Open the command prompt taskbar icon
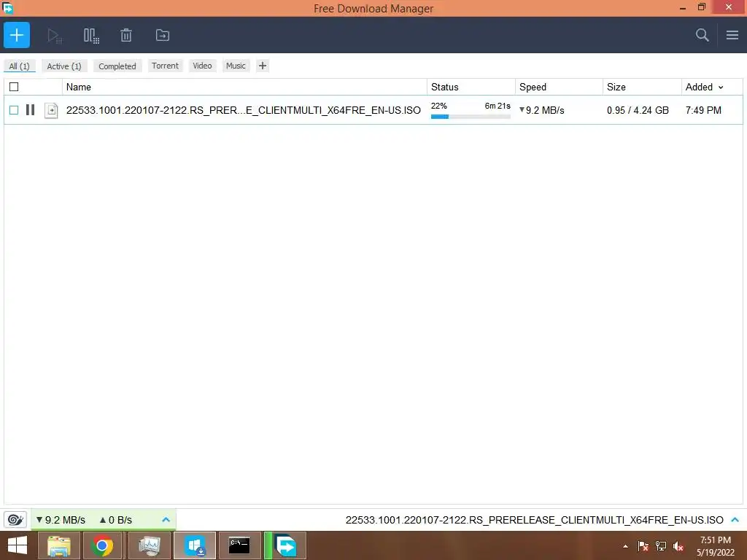Image resolution: width=747 pixels, height=560 pixels. pos(239,546)
